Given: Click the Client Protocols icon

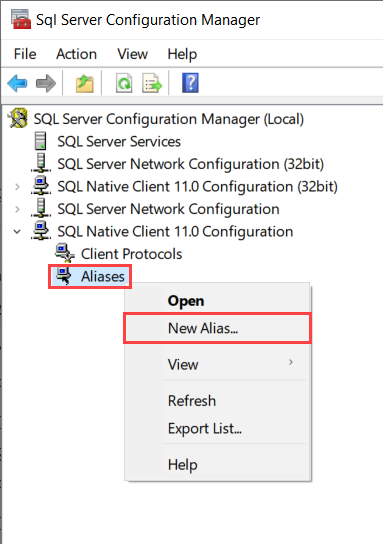Looking at the screenshot, I should click(65, 253).
